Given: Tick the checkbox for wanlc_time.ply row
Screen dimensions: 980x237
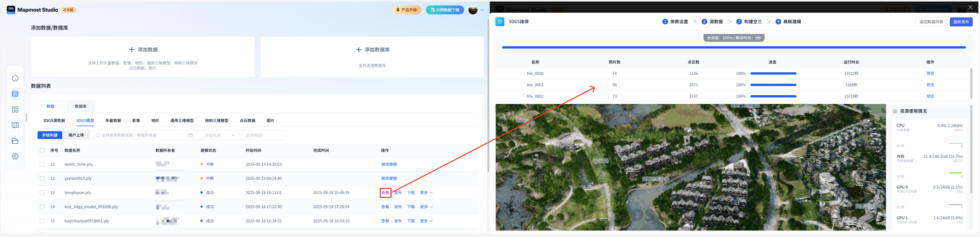Looking at the screenshot, I should click(x=42, y=164).
